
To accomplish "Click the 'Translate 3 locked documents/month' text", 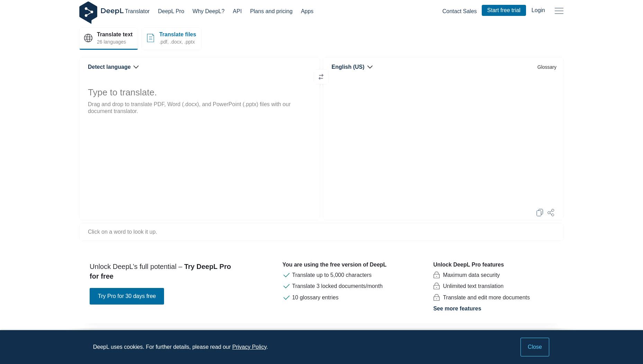I will point(337,286).
